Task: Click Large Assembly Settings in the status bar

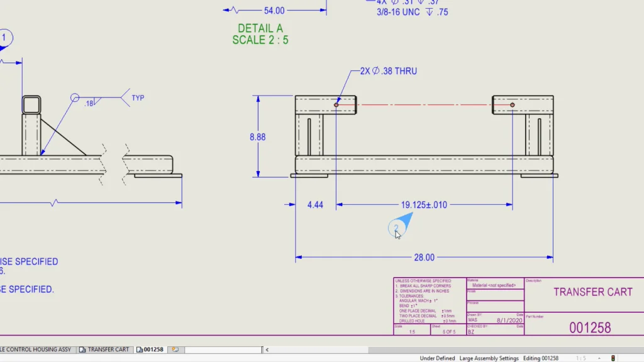Action: tap(489, 358)
